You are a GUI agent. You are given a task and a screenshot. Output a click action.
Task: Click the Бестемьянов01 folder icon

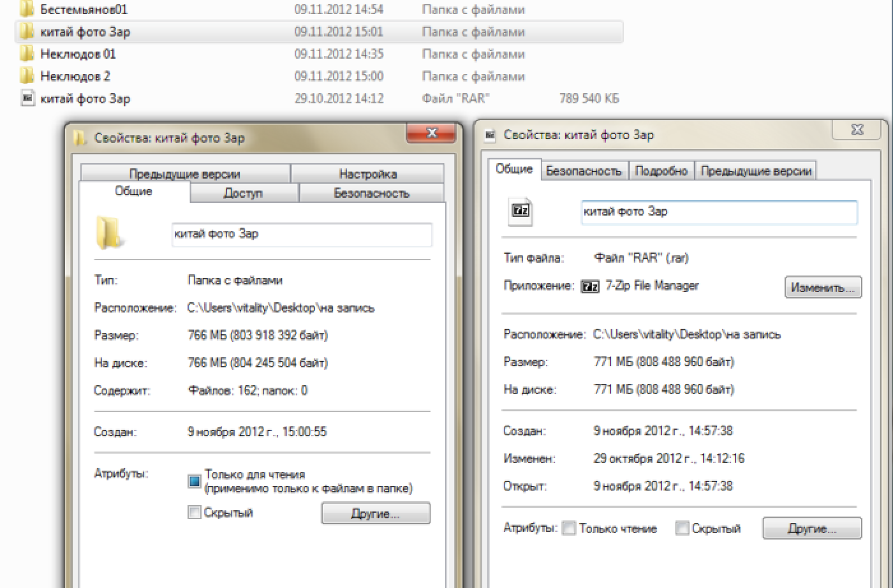coord(27,10)
